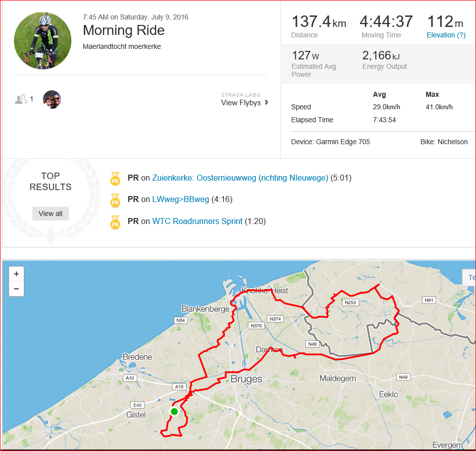Click the PR medal beside LWweg>BBweg
The image size is (476, 451).
115,201
